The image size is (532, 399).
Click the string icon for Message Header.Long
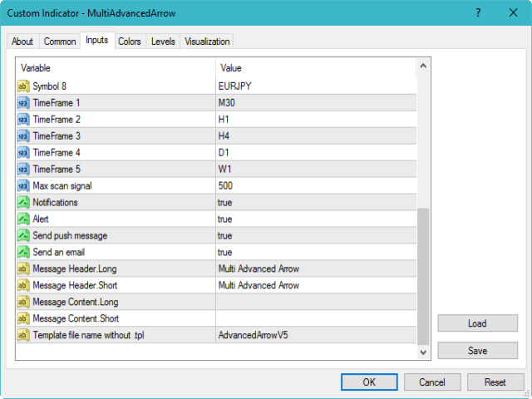[x=23, y=268]
